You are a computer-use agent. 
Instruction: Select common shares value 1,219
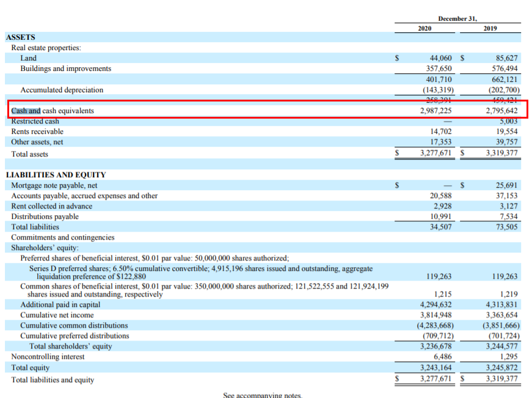(x=509, y=294)
